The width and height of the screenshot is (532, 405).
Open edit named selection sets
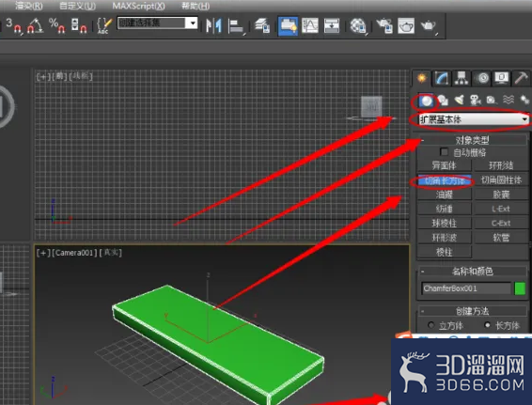(x=104, y=25)
